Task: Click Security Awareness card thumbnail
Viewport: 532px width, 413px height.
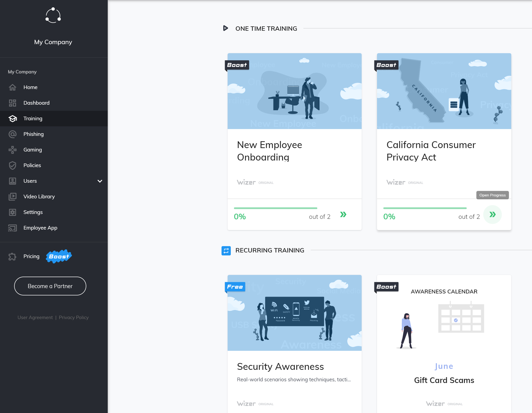Action: coord(295,313)
